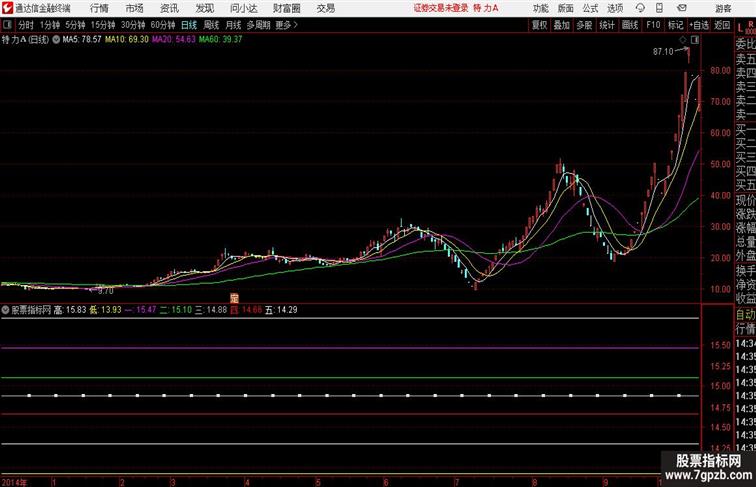Open the 市场 menu
756x487 pixels.
point(135,8)
